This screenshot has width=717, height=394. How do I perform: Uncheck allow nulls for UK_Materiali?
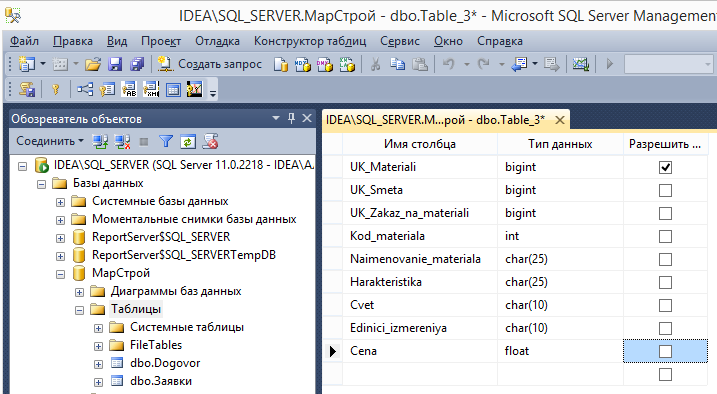(665, 167)
